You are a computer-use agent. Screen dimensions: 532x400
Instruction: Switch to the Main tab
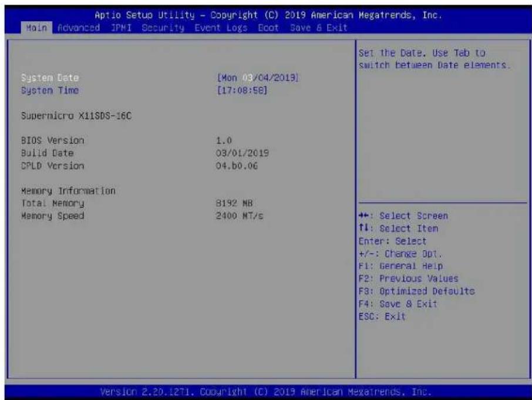click(x=36, y=28)
